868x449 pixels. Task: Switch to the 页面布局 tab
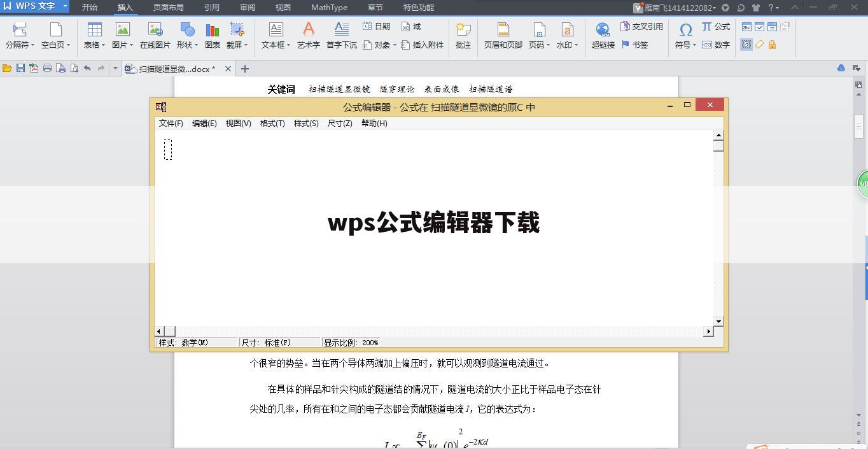click(169, 8)
